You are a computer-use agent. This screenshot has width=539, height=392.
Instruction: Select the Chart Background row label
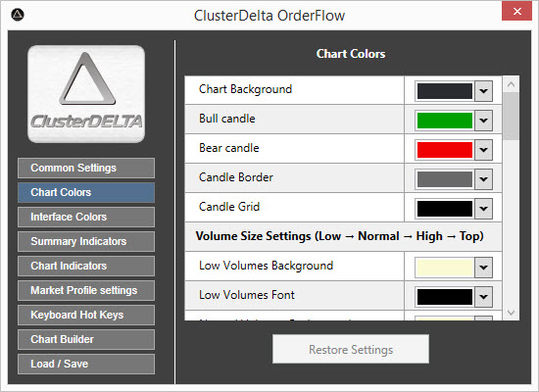(245, 89)
